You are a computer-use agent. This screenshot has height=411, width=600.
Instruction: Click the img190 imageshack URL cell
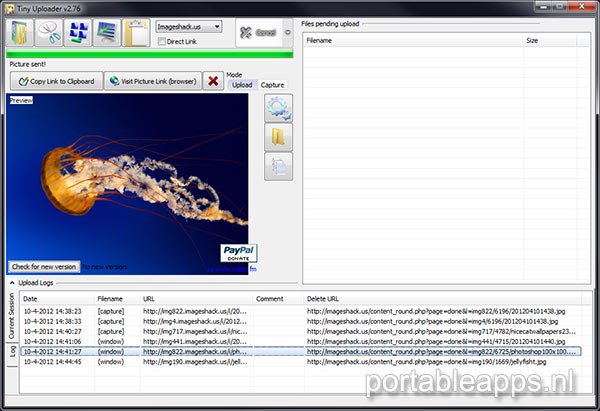point(195,361)
